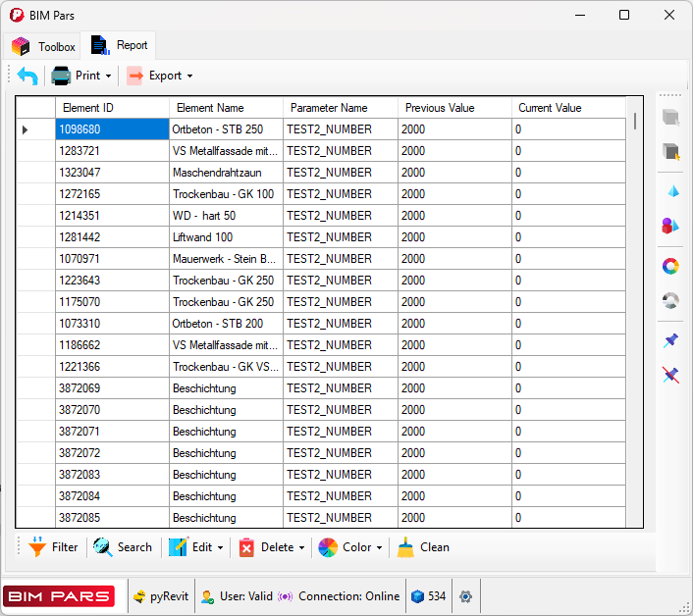Click the blue pyramid shape icon

[x=671, y=190]
